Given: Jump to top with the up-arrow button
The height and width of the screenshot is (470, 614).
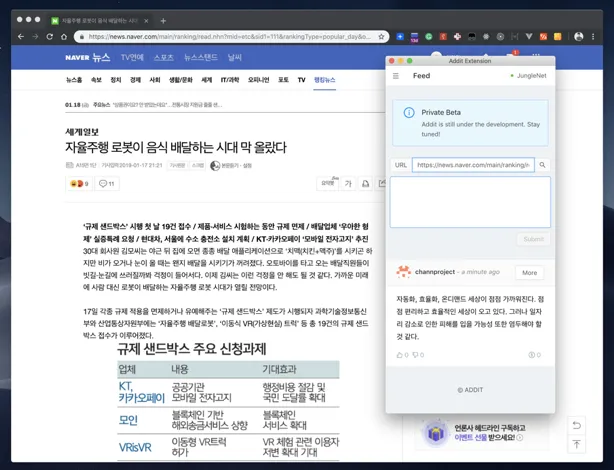Looking at the screenshot, I should click(x=576, y=444).
